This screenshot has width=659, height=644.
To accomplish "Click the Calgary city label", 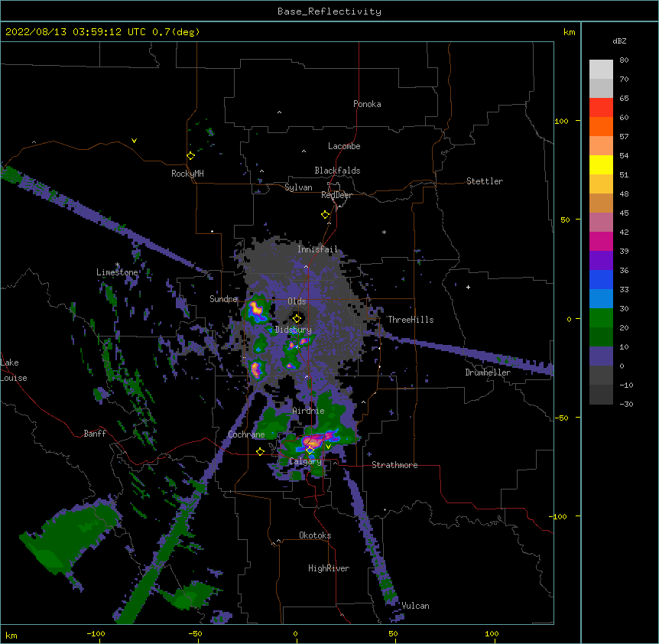I will [x=305, y=461].
